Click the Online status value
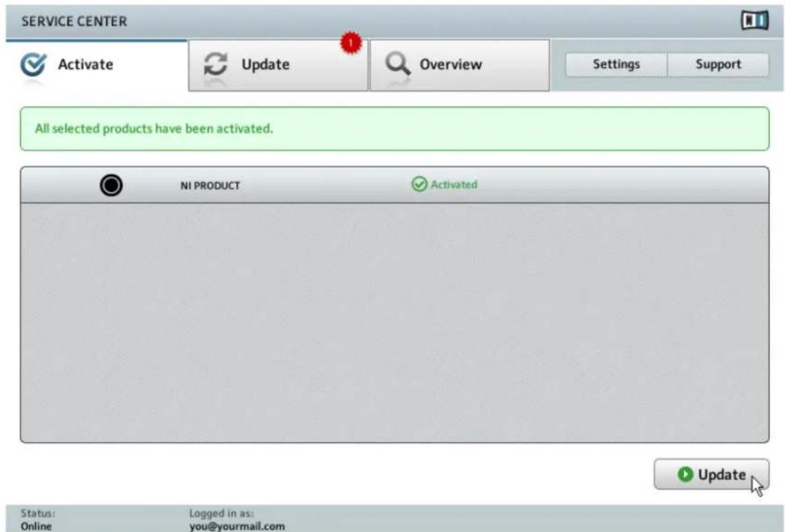 36,526
